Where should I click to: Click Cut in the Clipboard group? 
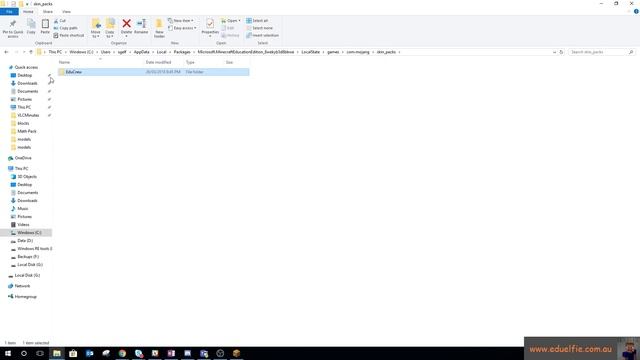pyautogui.click(x=60, y=21)
